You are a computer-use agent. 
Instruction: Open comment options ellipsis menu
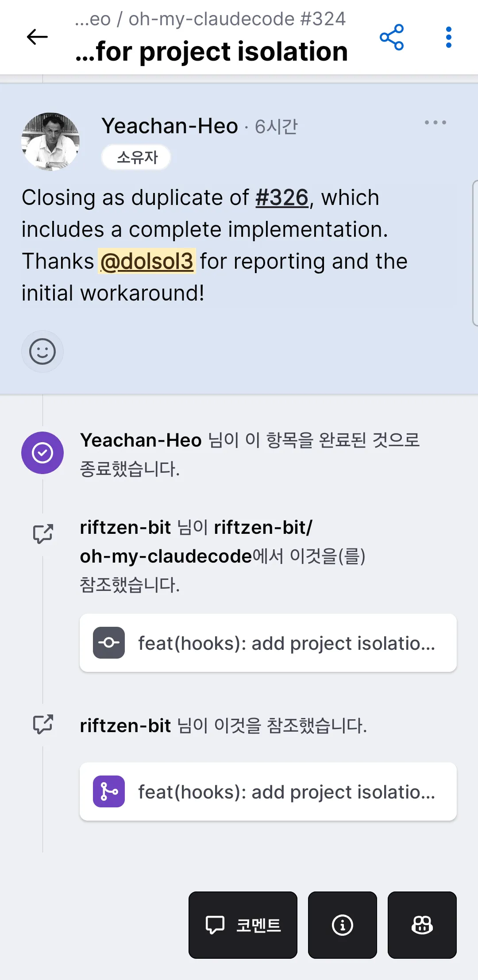(435, 123)
